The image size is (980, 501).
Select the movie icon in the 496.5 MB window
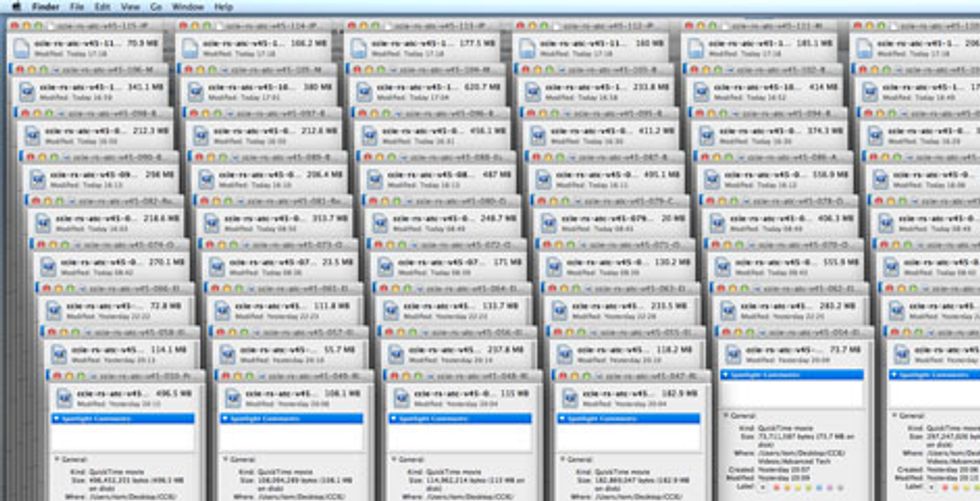click(65, 398)
